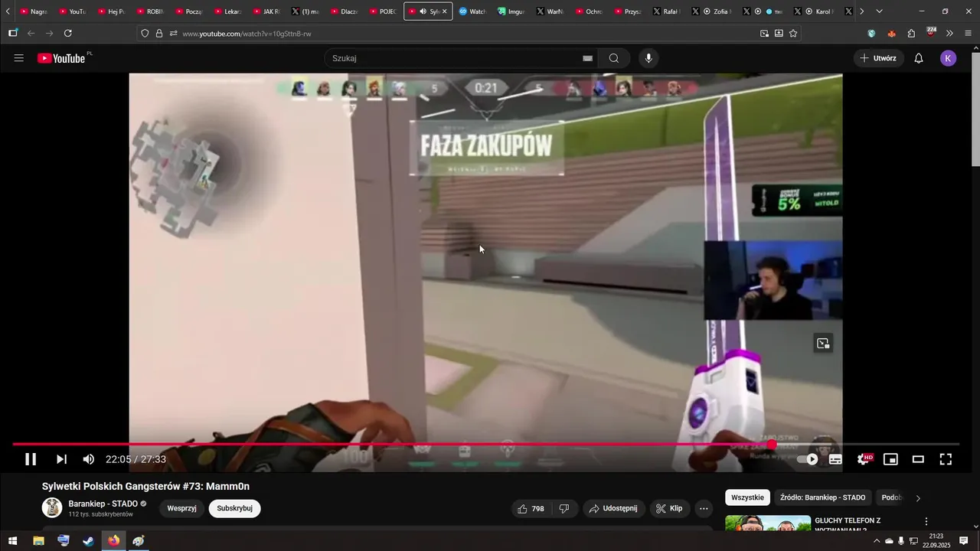Switch to miniplayer mode
This screenshot has width=980, height=551.
[890, 459]
